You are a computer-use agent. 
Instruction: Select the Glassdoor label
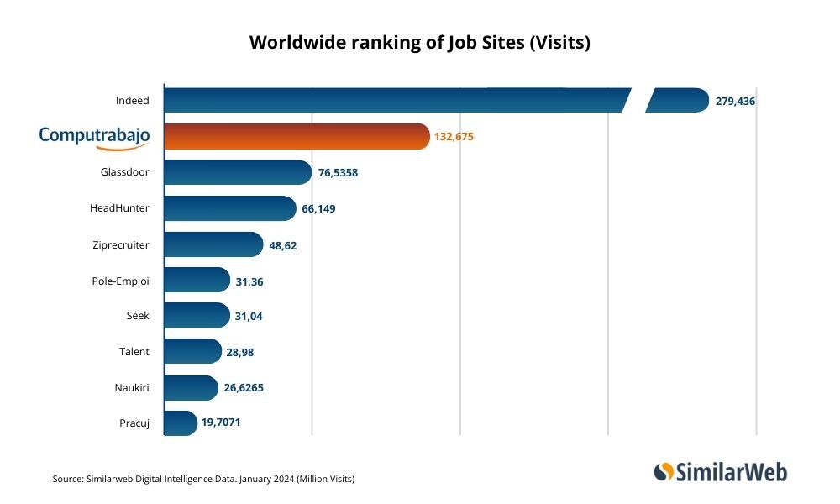point(125,172)
